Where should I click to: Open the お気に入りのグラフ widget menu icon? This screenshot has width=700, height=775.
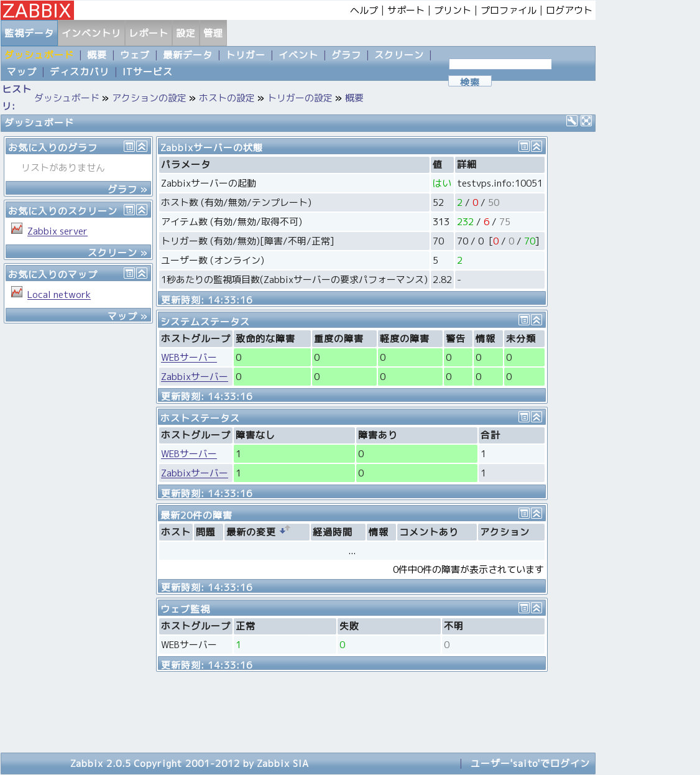pyautogui.click(x=129, y=146)
